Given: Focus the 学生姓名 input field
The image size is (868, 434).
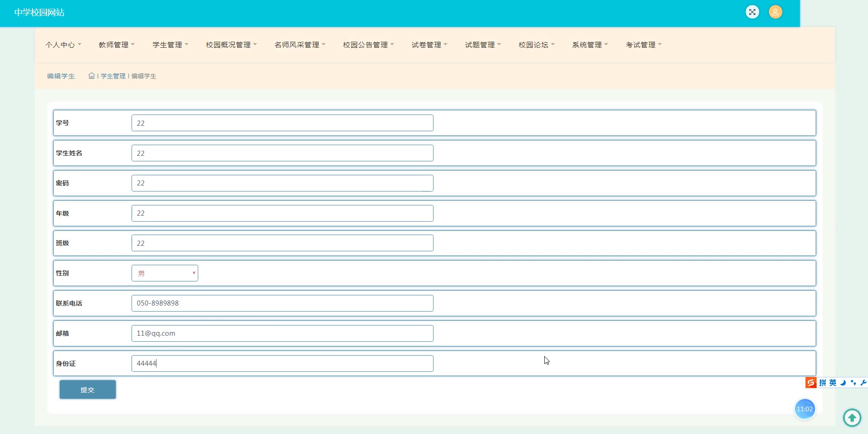Looking at the screenshot, I should click(x=283, y=153).
